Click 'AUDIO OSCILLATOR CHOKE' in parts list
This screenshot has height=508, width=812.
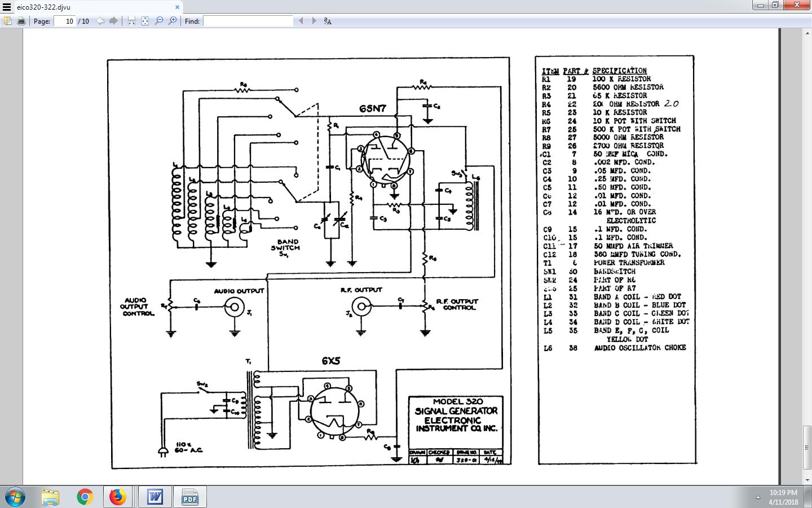tap(640, 348)
